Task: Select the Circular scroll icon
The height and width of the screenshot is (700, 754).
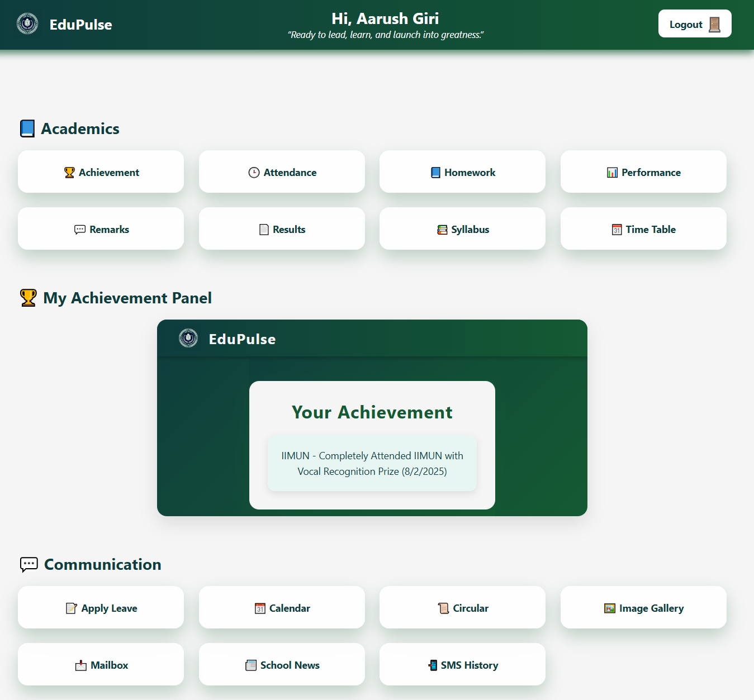Action: [x=443, y=608]
